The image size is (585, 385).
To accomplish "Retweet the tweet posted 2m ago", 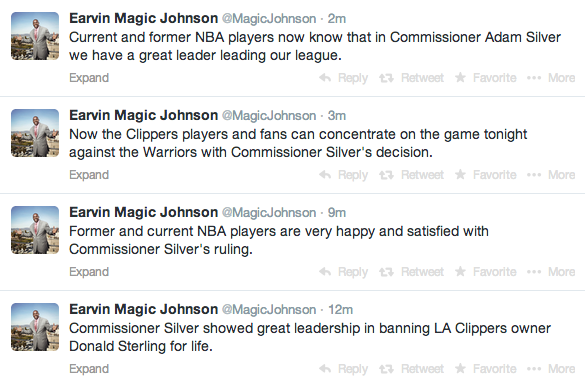I will click(412, 78).
